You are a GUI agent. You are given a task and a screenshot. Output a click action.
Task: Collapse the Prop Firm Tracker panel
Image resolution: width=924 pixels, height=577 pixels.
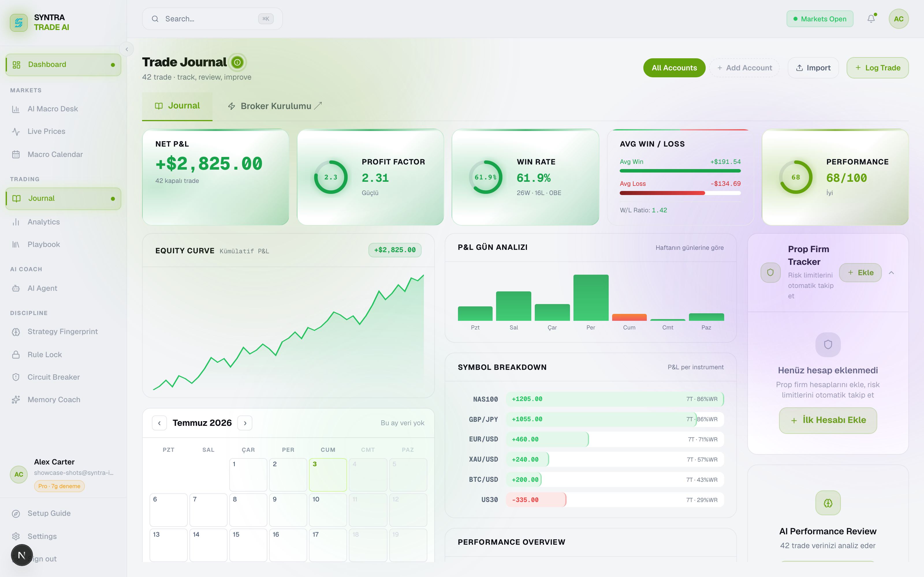(x=891, y=272)
